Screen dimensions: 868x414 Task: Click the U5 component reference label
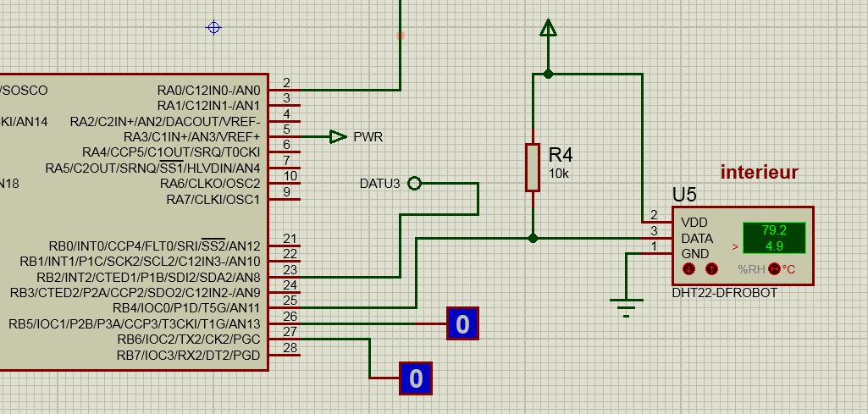pyautogui.click(x=684, y=195)
